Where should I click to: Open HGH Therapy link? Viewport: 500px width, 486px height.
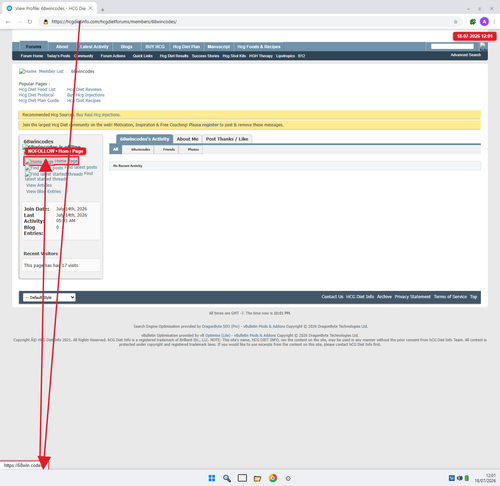pyautogui.click(x=261, y=56)
